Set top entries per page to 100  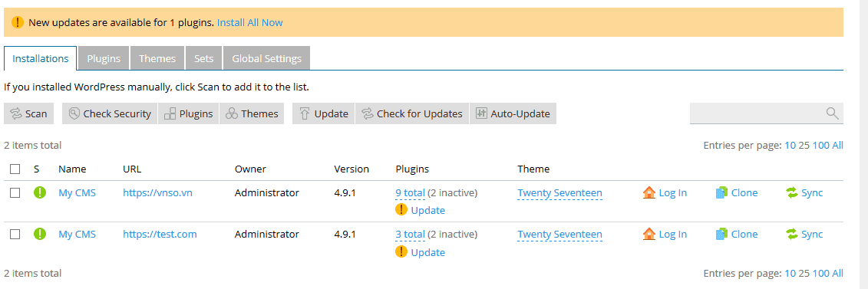pyautogui.click(x=821, y=146)
